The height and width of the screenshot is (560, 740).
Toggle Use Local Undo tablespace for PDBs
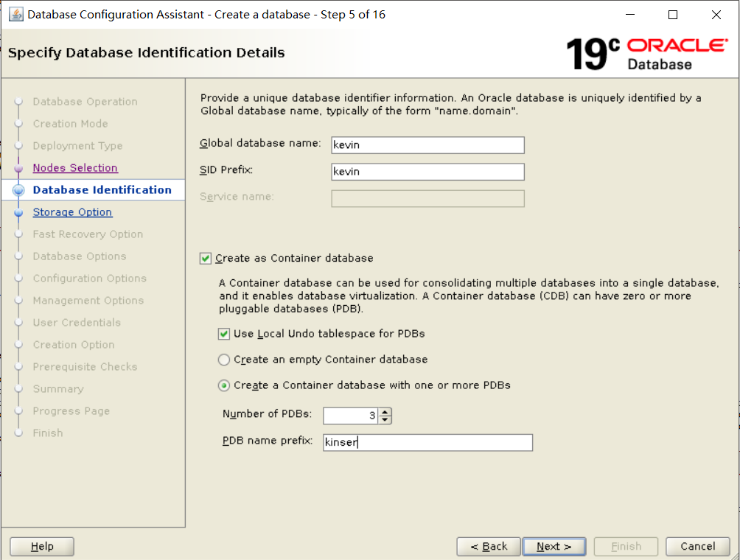[224, 334]
